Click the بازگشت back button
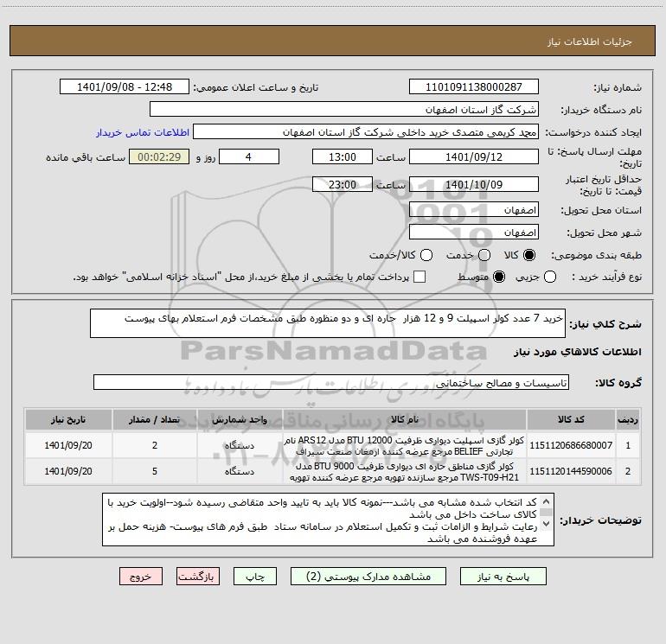Screen dimensions: 666x644 198,577
